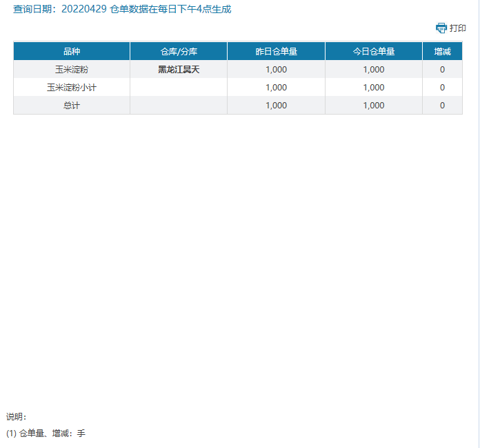Image resolution: width=480 pixels, height=448 pixels.
Task: Click the 黑龙江昊天 warehouse cell
Action: click(179, 70)
